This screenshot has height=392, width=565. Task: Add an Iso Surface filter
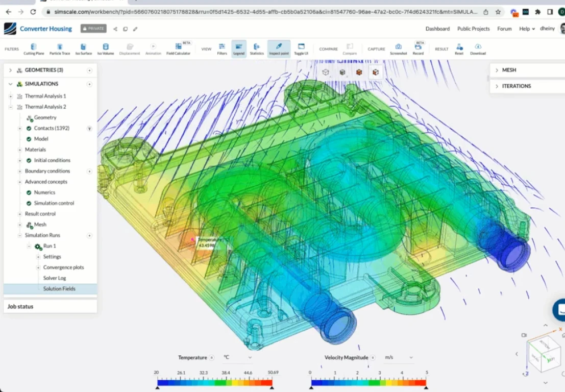click(84, 48)
